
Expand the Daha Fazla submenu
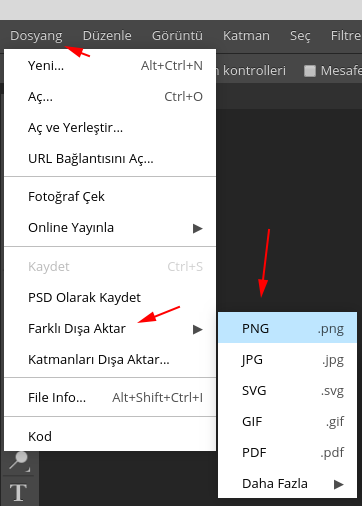(287, 484)
